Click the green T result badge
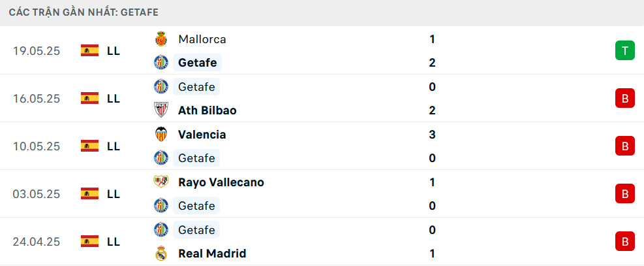This screenshot has height=266, width=644. point(624,50)
